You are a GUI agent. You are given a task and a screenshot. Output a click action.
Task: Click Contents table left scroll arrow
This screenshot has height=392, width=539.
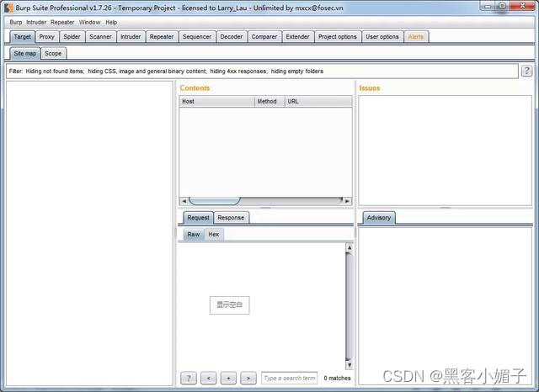(184, 201)
